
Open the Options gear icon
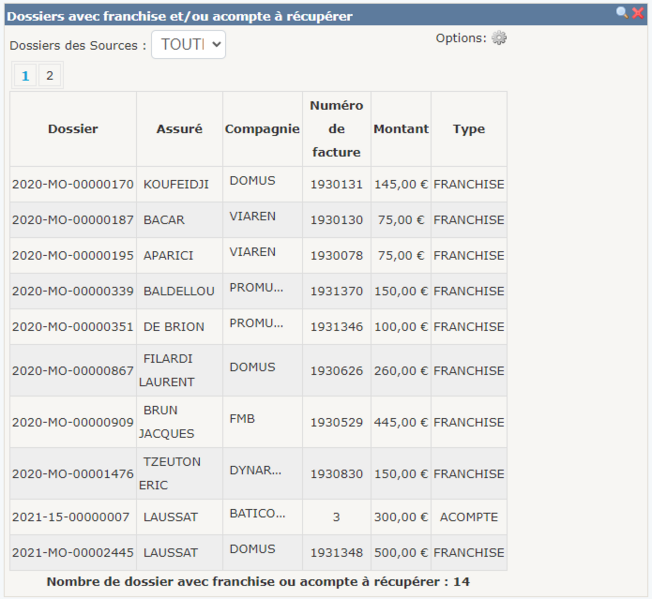click(499, 38)
